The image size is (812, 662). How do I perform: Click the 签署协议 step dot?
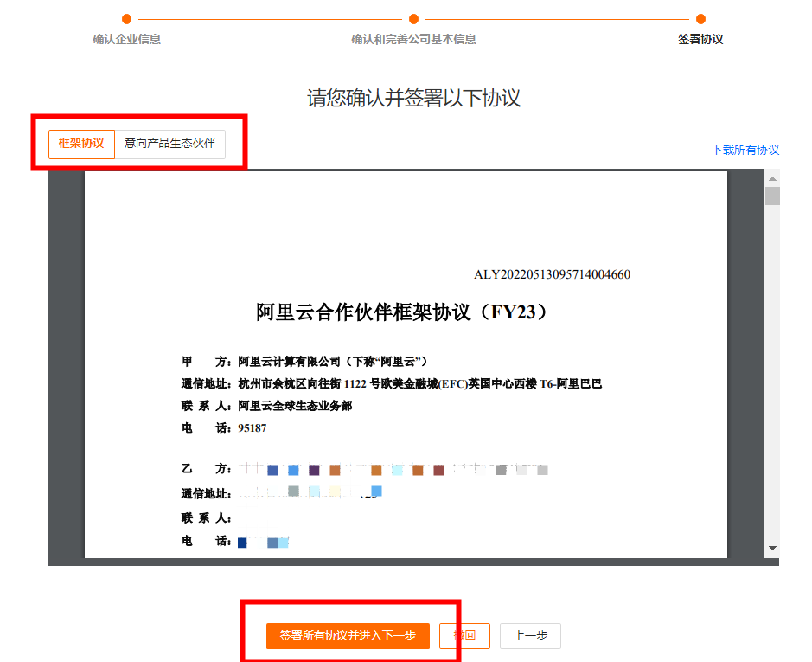(x=700, y=19)
